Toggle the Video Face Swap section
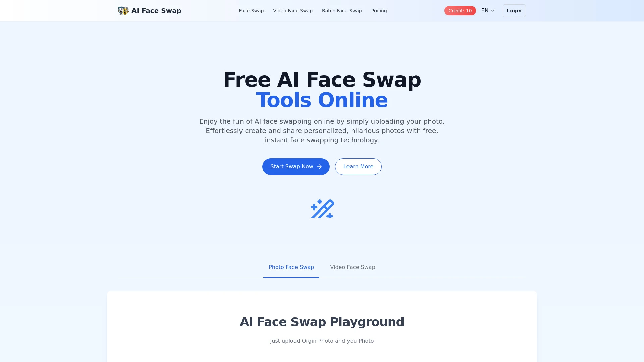Screen dimensions: 644x362 [353, 267]
